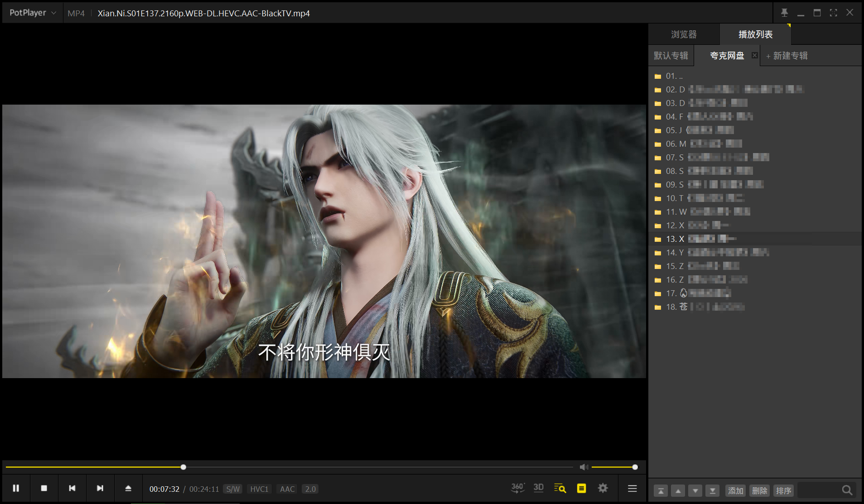This screenshot has height=504, width=864.
Task: Open playlist folder 17.
Action: [755, 293]
